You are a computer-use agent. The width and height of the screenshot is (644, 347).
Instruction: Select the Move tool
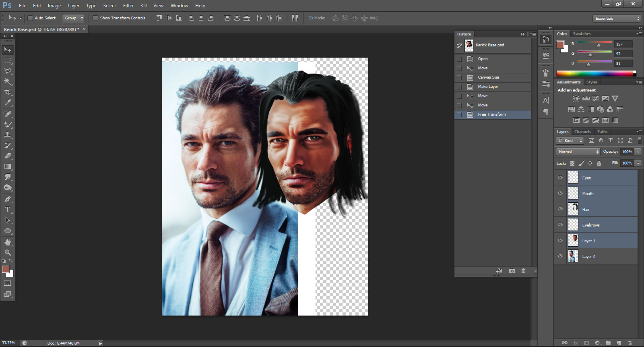click(8, 50)
